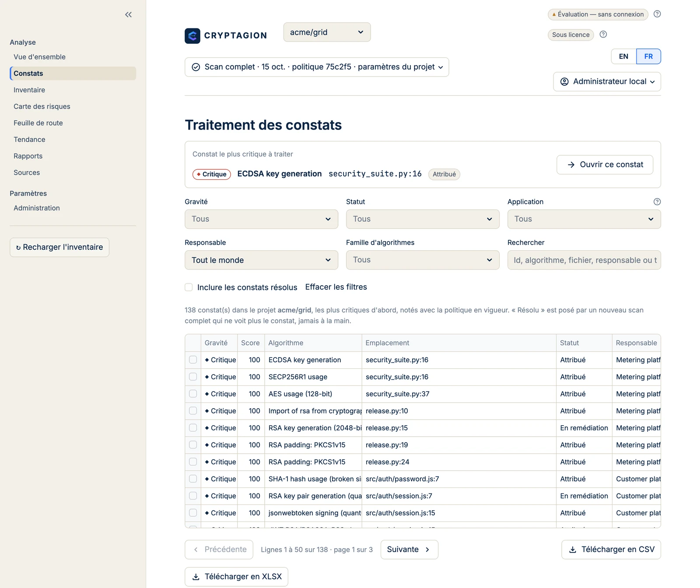Screen dimensions: 700x588
Task: Open help icon next to Évaluation badge
Action: click(x=657, y=14)
